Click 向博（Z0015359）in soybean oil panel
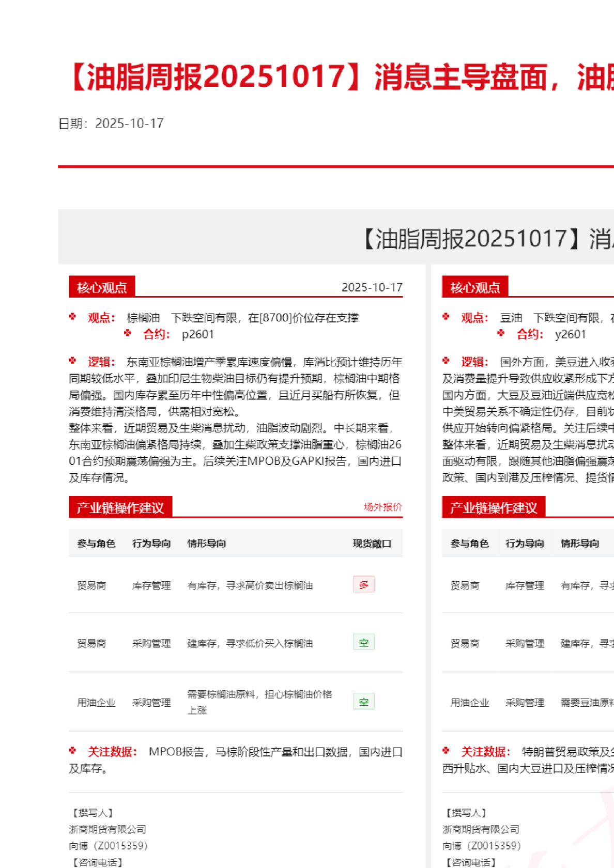This screenshot has height=868, width=614. [x=481, y=846]
